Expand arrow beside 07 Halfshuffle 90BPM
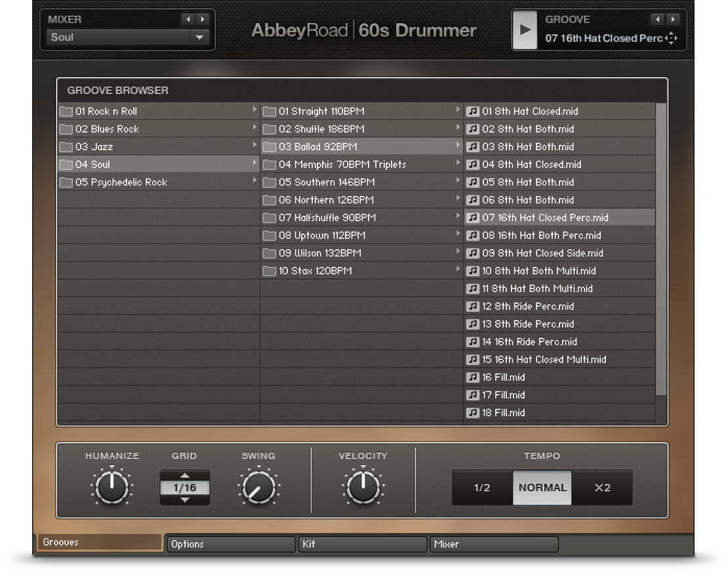The width and height of the screenshot is (728, 577). pos(458,215)
